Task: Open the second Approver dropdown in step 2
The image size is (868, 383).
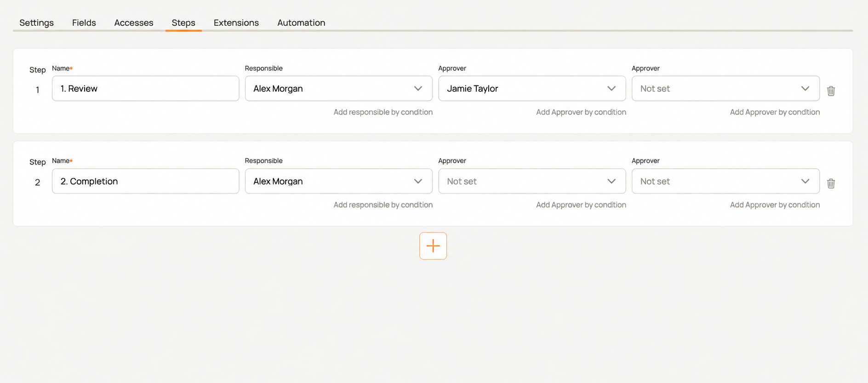Action: pyautogui.click(x=725, y=181)
